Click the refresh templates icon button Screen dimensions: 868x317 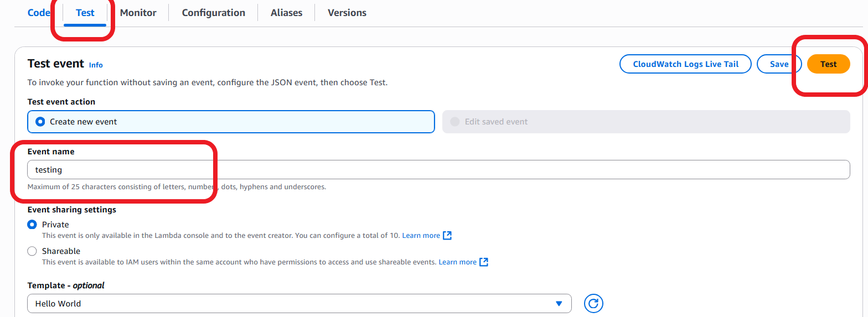pos(593,303)
